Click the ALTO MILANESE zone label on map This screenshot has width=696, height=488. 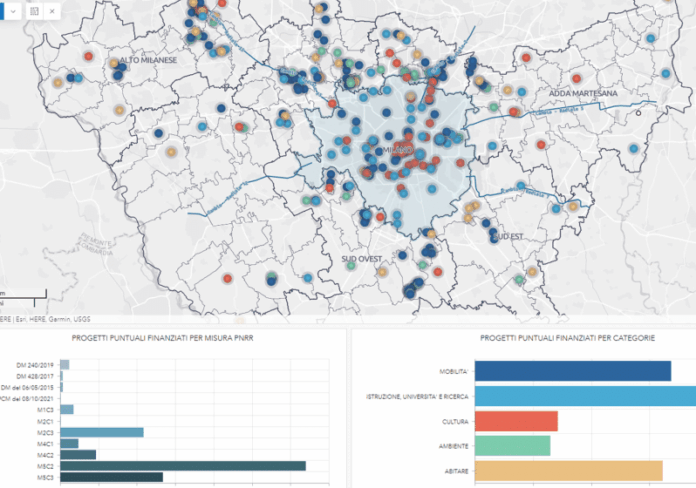click(x=148, y=60)
